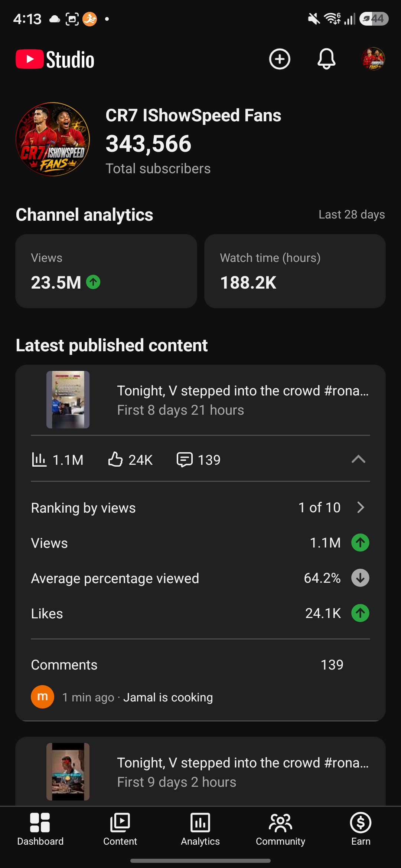Go to the Earn tab
This screenshot has width=401, height=868.
[x=361, y=829]
